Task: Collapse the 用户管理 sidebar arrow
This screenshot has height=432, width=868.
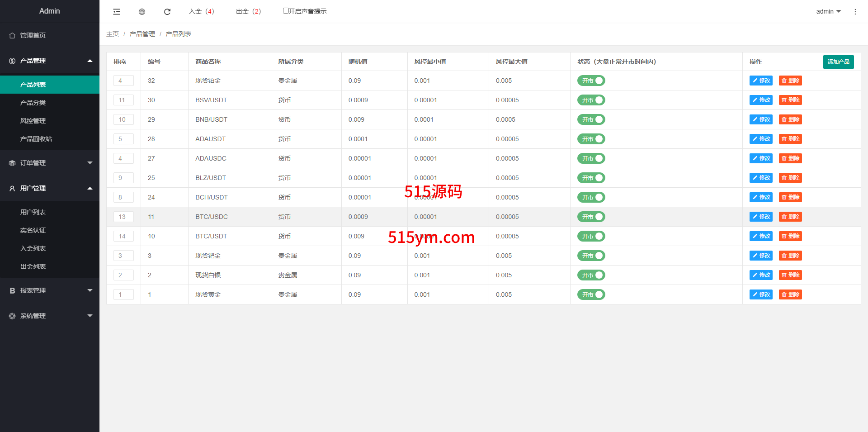Action: pos(90,188)
